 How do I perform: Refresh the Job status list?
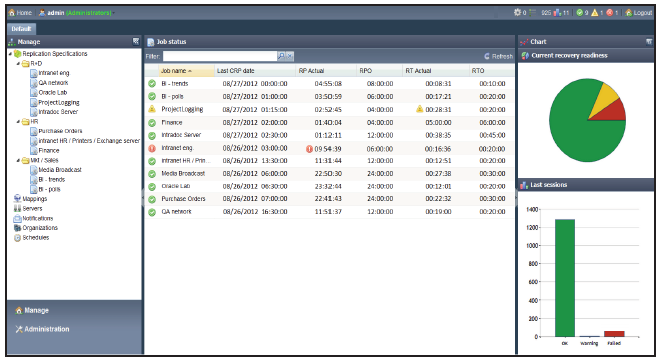[498, 56]
